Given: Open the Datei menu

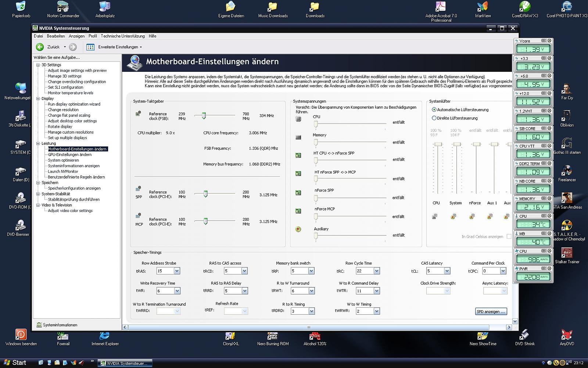Looking at the screenshot, I should click(38, 36).
